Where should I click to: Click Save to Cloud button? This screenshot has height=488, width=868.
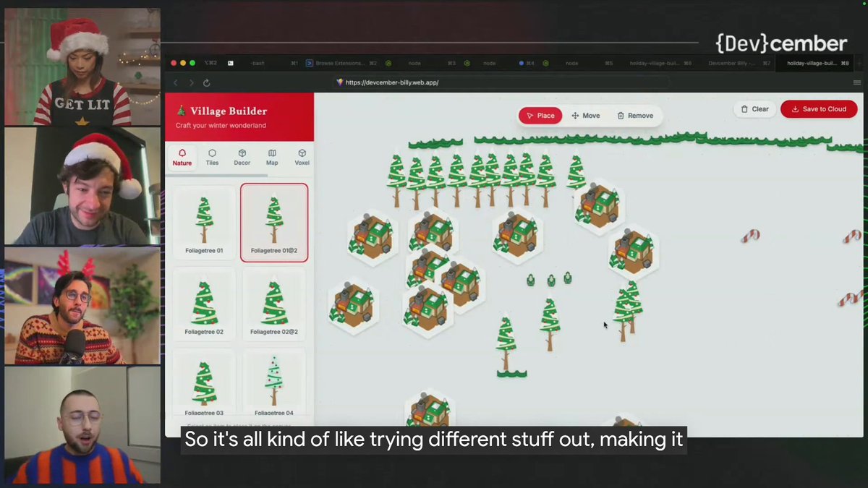(x=819, y=109)
